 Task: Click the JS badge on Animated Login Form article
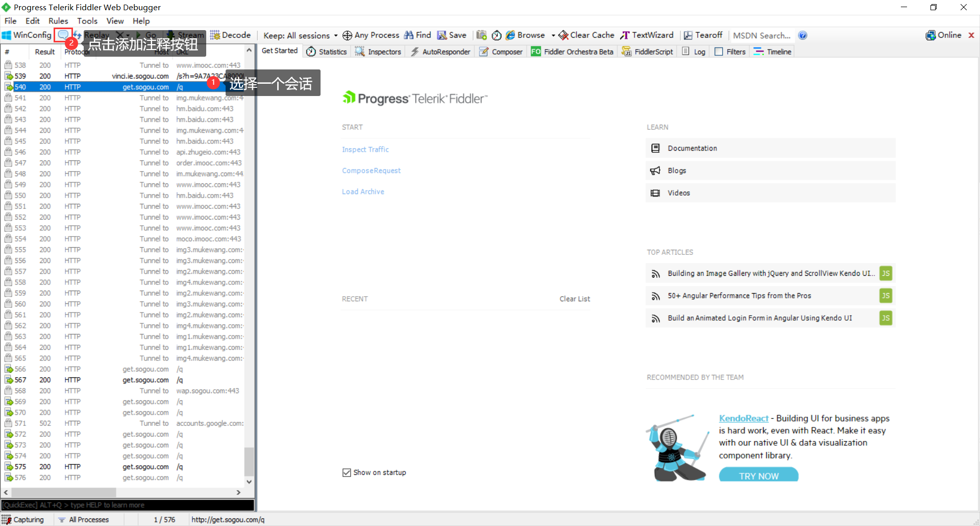tap(886, 318)
